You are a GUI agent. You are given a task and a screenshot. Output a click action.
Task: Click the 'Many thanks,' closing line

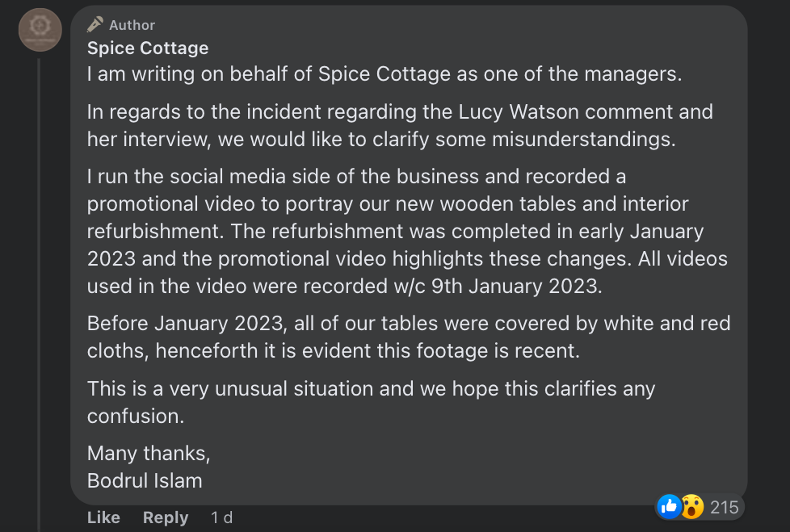click(149, 454)
